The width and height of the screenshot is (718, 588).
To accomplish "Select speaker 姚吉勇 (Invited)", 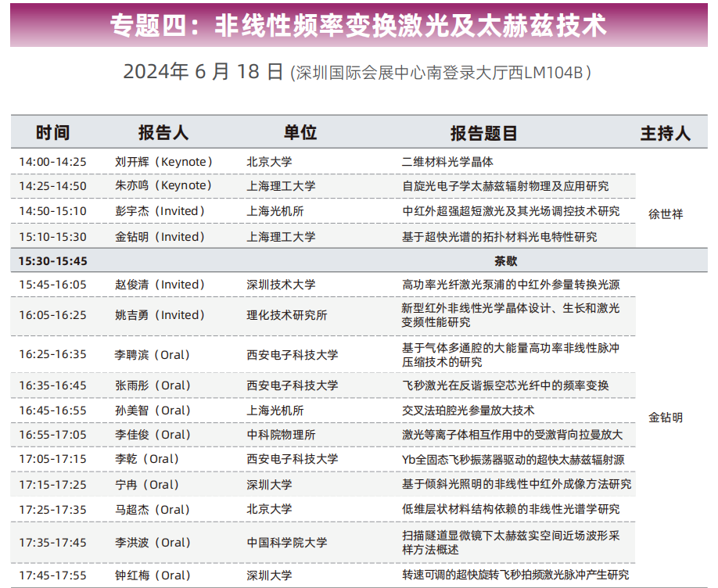I will click(160, 315).
